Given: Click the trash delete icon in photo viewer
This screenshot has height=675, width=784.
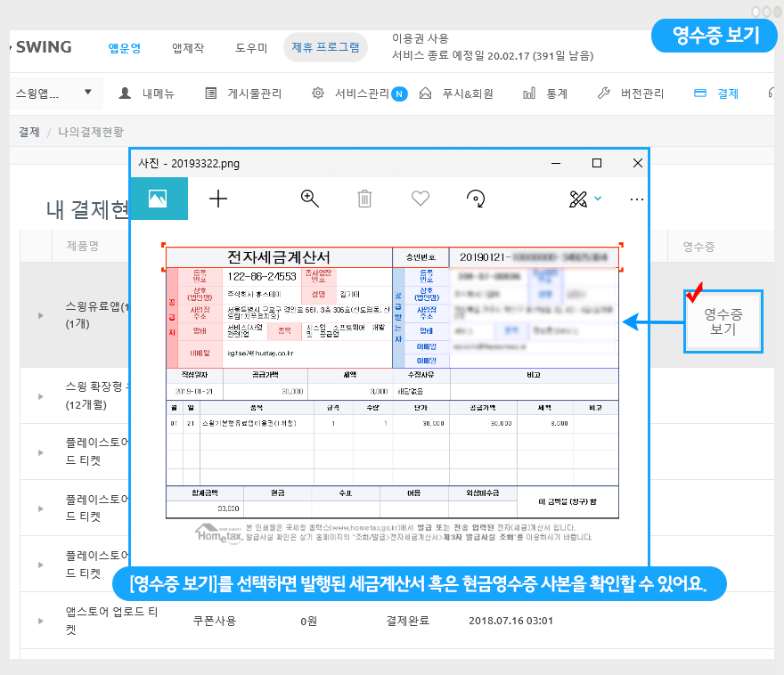Looking at the screenshot, I should click(x=364, y=199).
